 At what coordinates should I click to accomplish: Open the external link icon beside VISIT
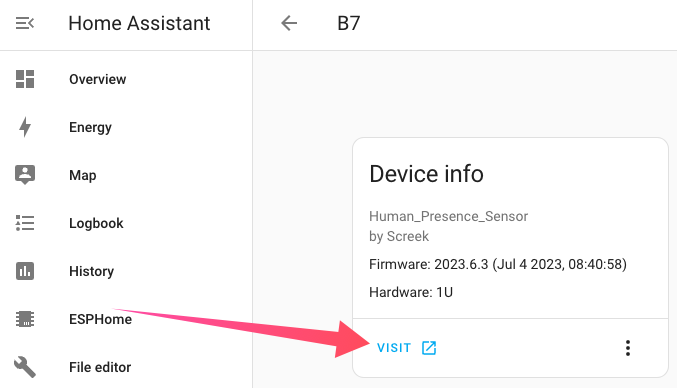(x=429, y=348)
